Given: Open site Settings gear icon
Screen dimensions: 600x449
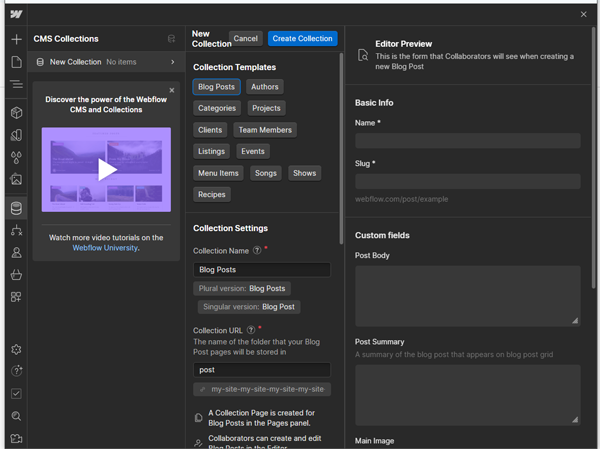Looking at the screenshot, I should point(16,349).
